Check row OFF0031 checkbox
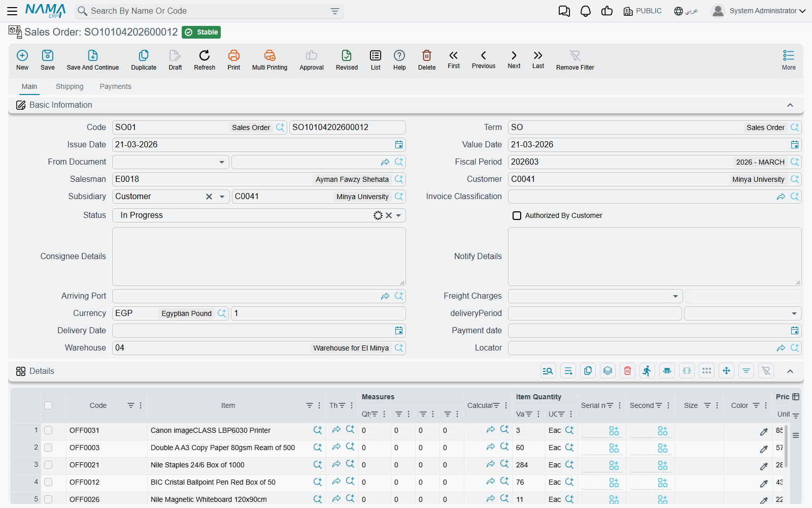Image resolution: width=812 pixels, height=508 pixels. coord(48,430)
